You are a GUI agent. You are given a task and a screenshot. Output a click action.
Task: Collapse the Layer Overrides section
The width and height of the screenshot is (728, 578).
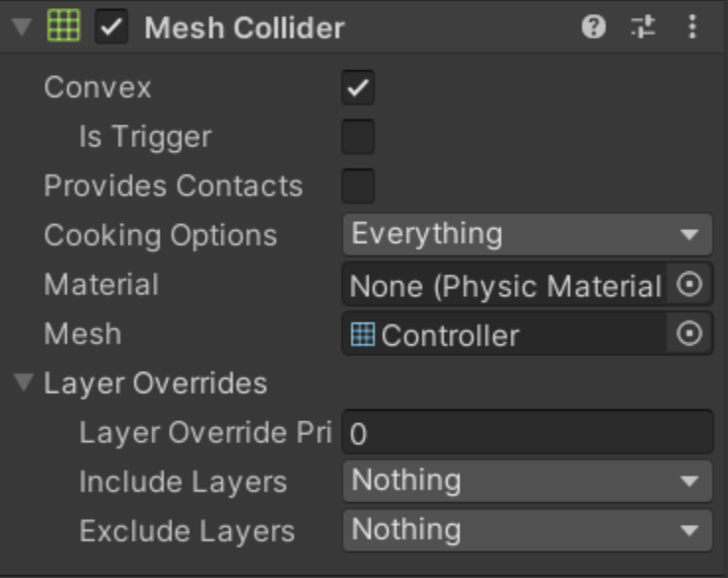25,383
